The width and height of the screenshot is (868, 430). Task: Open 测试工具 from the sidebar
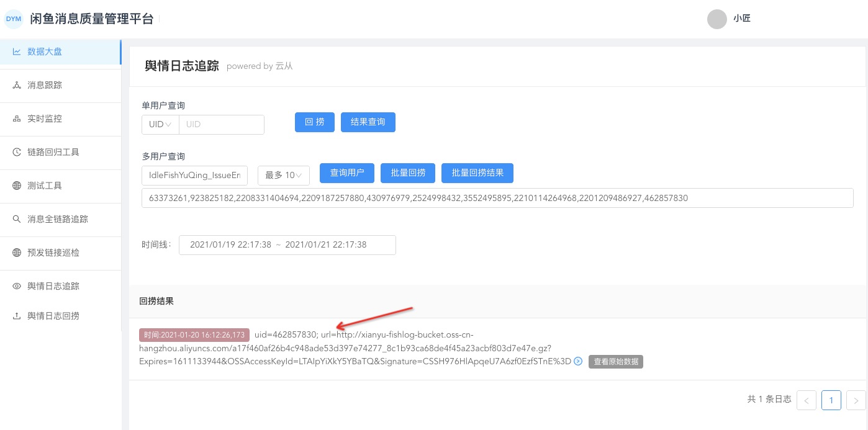coord(60,186)
